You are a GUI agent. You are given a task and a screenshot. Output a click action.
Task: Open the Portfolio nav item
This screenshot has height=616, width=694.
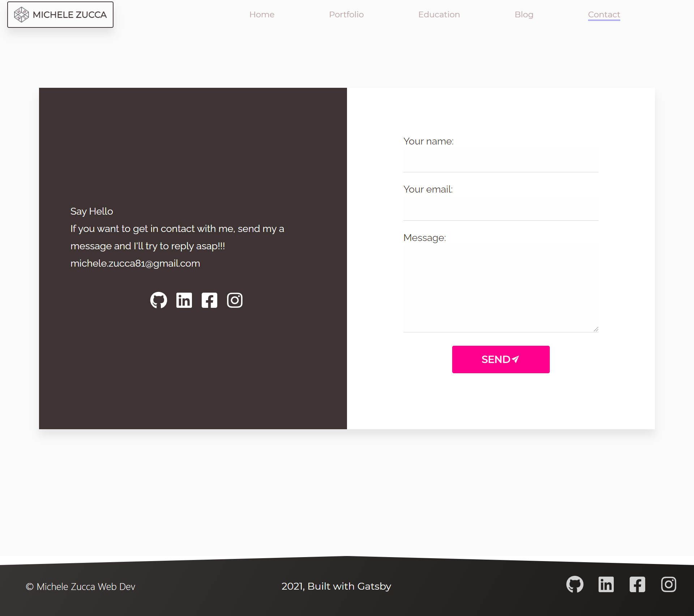click(x=346, y=14)
